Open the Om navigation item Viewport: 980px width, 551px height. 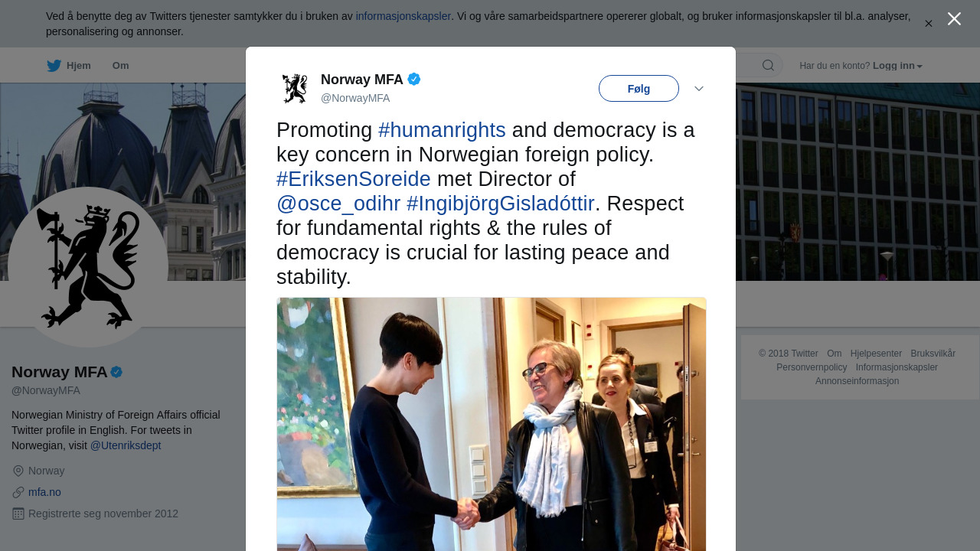[x=120, y=66]
